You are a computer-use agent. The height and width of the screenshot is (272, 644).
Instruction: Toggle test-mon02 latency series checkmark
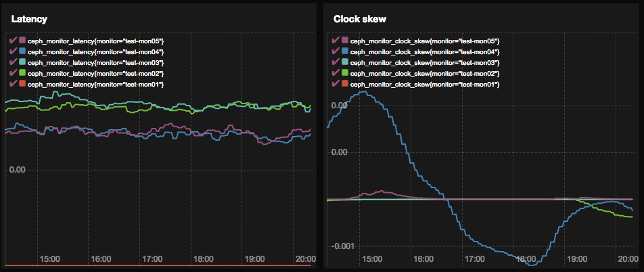[x=12, y=73]
